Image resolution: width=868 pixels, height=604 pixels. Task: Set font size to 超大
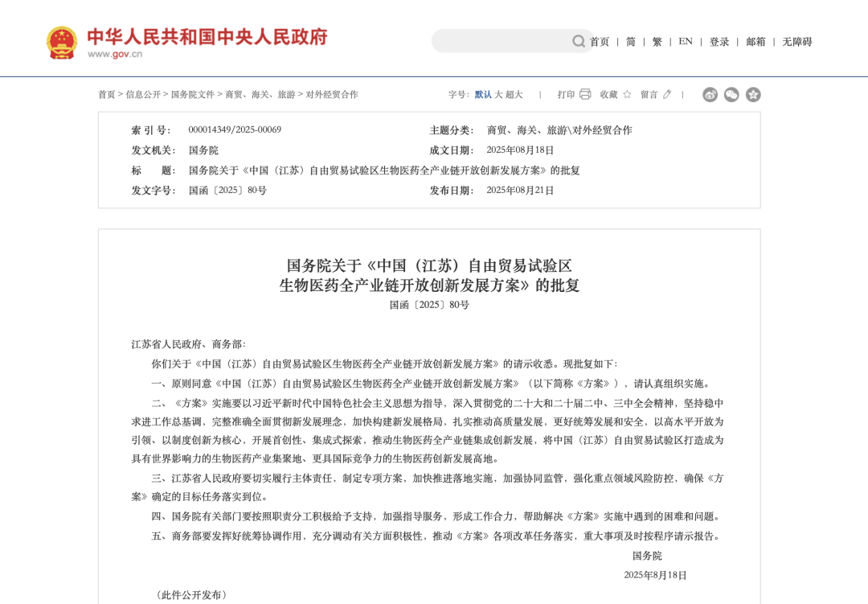coord(514,95)
